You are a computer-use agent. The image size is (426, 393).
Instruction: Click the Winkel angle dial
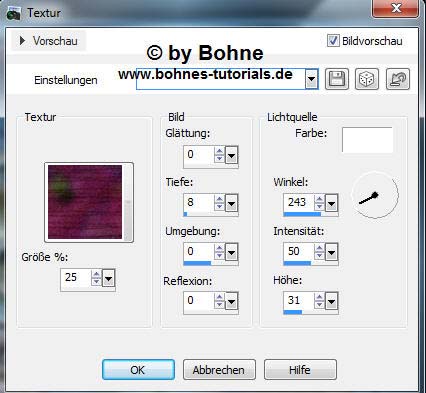coord(375,195)
